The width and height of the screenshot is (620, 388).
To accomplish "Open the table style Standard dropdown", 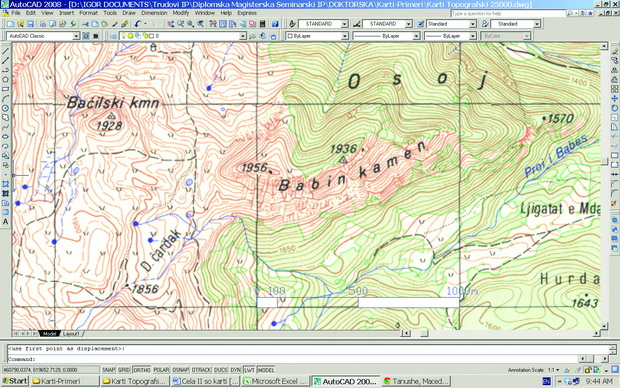I will coord(473,24).
